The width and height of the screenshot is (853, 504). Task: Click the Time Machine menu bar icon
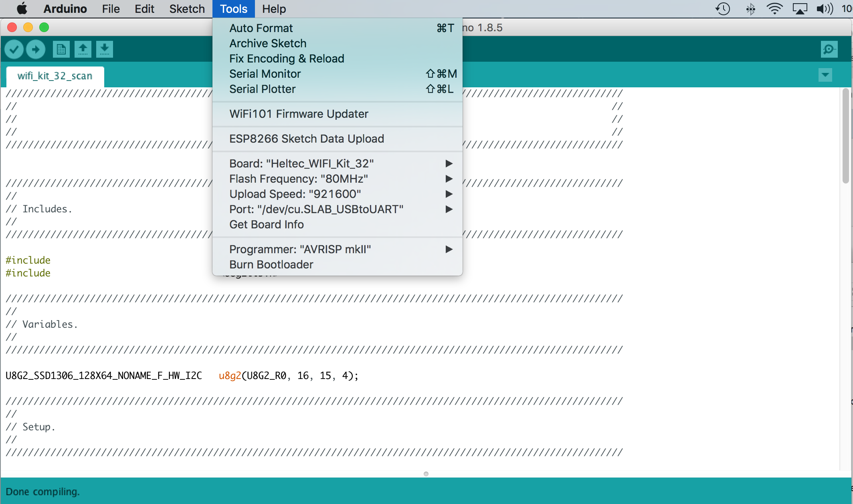[723, 9]
